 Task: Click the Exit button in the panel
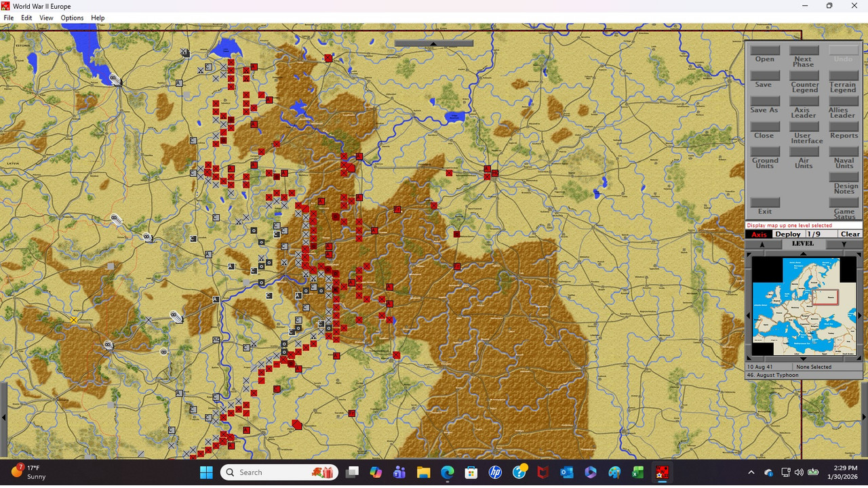765,203
